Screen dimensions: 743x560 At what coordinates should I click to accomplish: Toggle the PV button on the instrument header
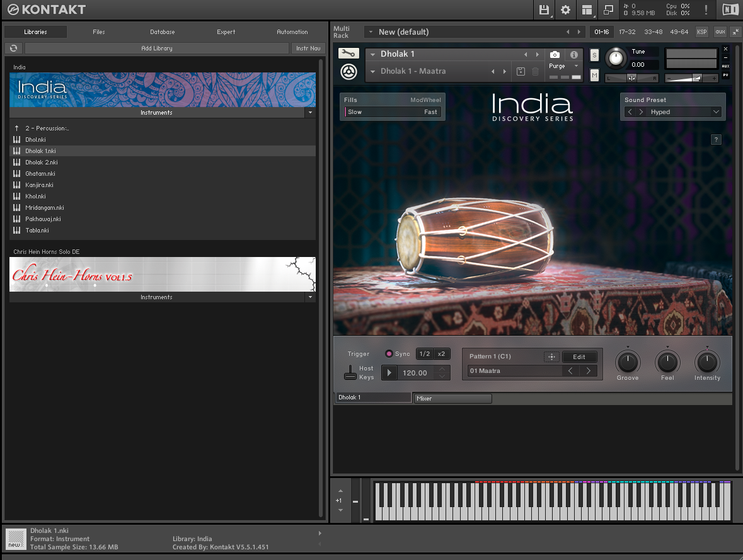click(x=725, y=75)
